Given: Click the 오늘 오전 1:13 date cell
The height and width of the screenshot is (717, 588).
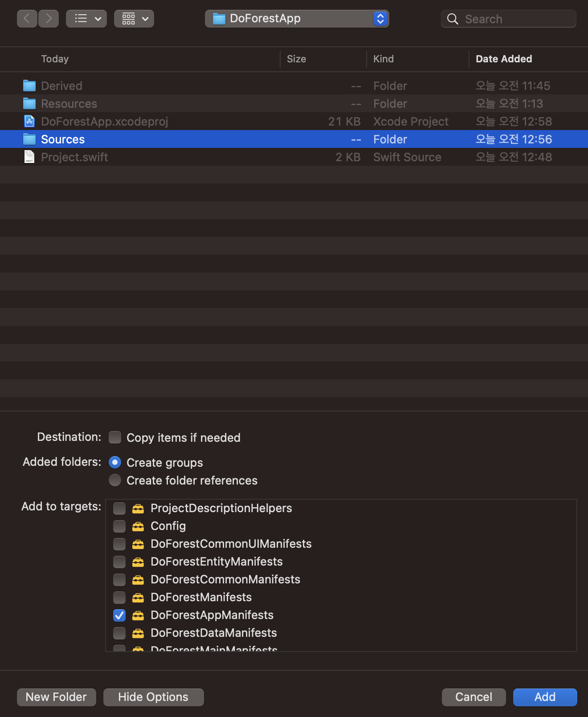Looking at the screenshot, I should [509, 103].
